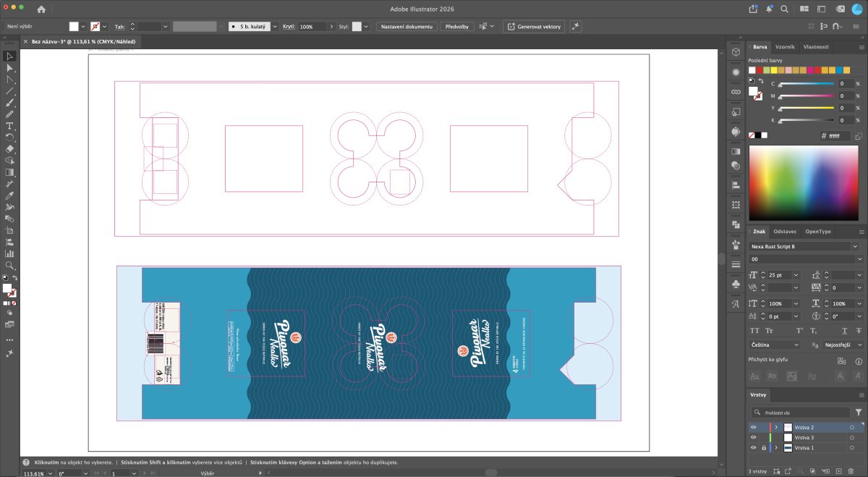Click Nastavení dokumentu button
Viewport: 868px width, 477px height.
pyautogui.click(x=407, y=26)
